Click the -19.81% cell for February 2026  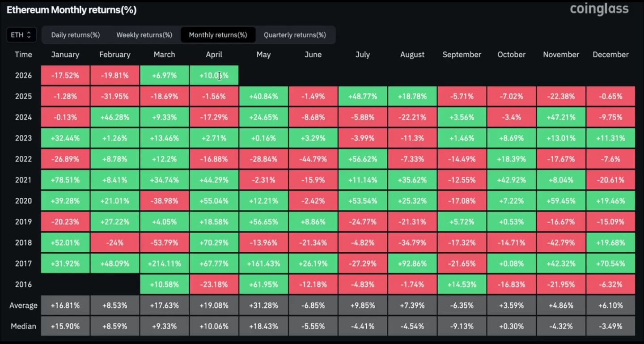point(115,76)
